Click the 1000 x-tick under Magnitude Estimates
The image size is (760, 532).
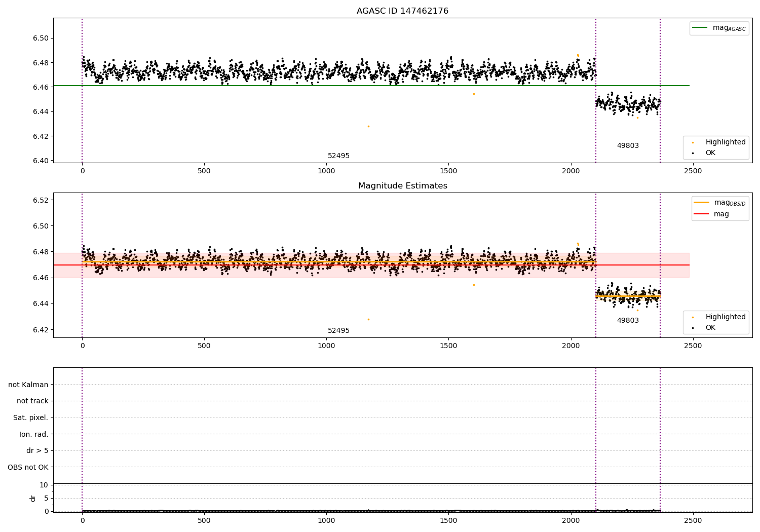[326, 346]
